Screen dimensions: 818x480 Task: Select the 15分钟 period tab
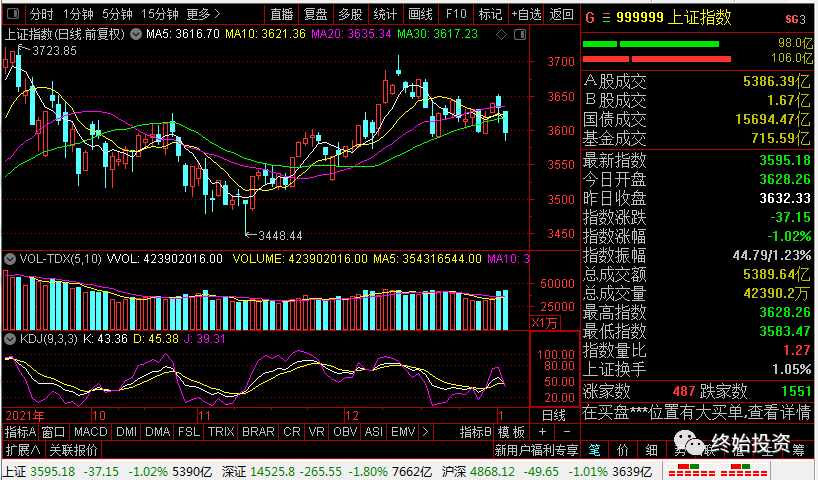point(160,14)
